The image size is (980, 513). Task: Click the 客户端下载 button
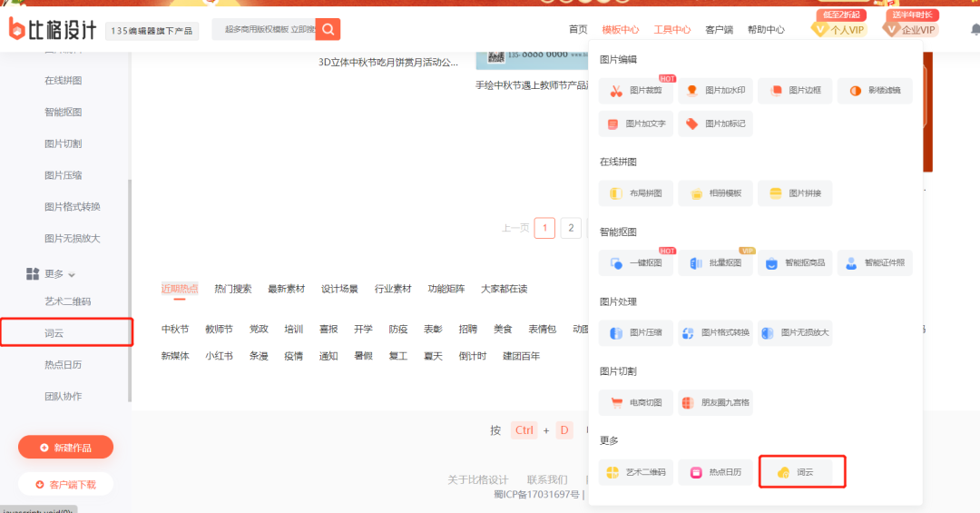coord(65,484)
